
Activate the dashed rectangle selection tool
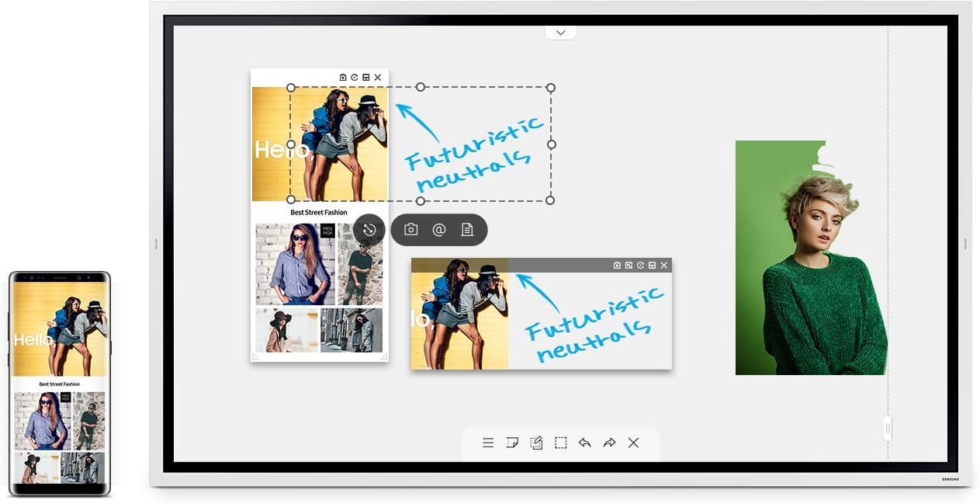pyautogui.click(x=560, y=443)
